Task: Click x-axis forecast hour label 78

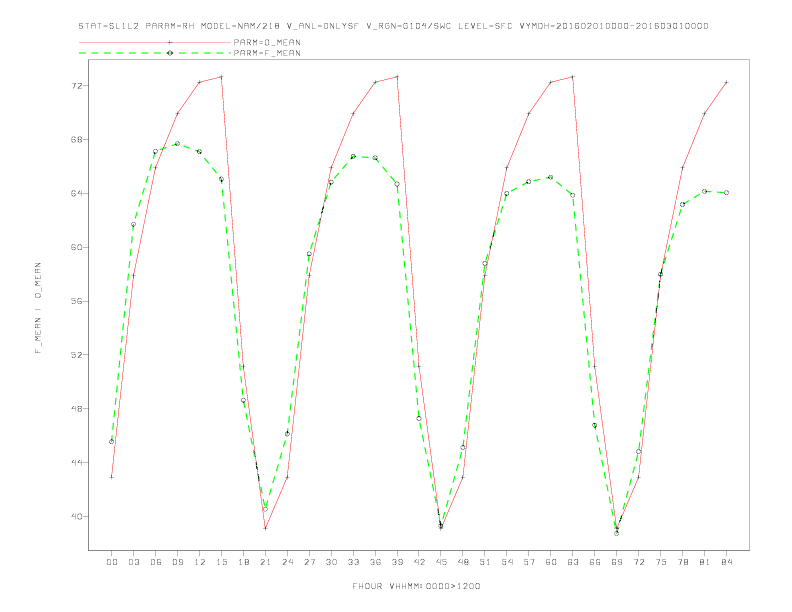Action: click(683, 562)
